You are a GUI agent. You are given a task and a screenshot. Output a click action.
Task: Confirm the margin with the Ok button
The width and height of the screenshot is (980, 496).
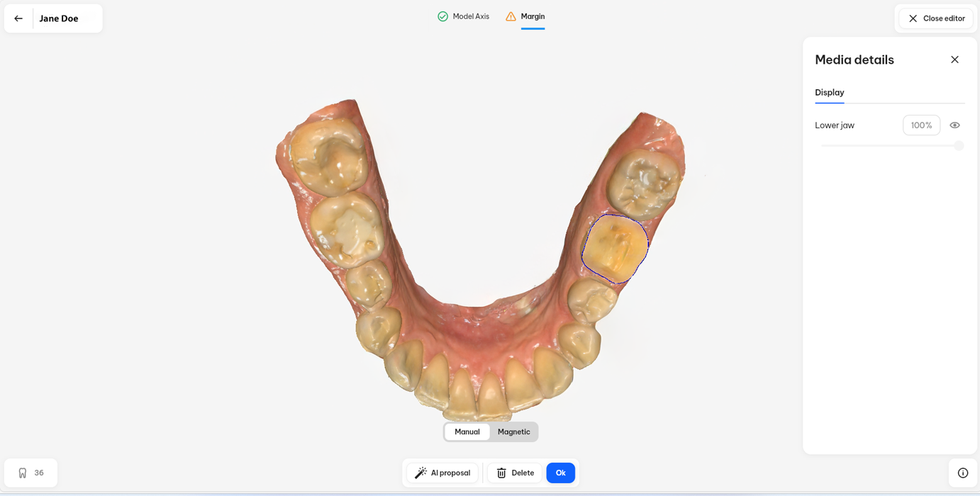560,473
